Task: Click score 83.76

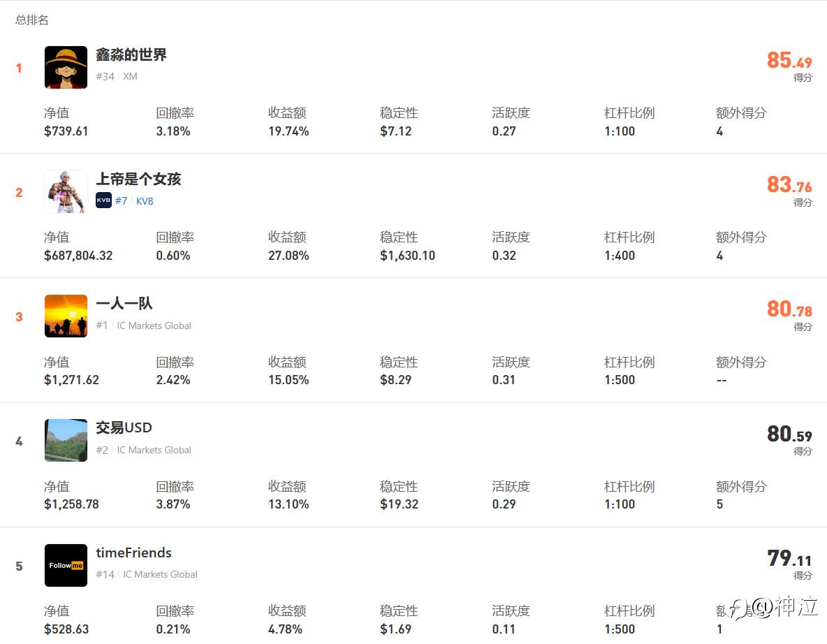Action: pyautogui.click(x=789, y=184)
